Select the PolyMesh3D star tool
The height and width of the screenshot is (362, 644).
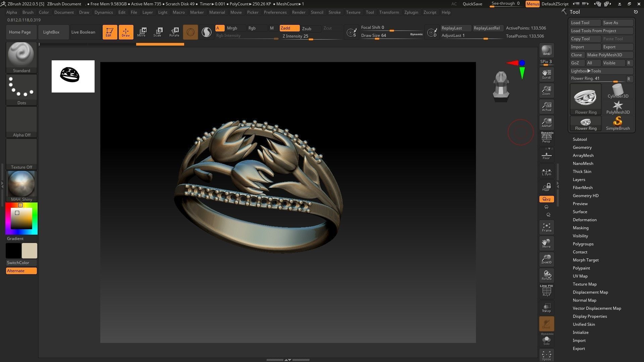(618, 107)
